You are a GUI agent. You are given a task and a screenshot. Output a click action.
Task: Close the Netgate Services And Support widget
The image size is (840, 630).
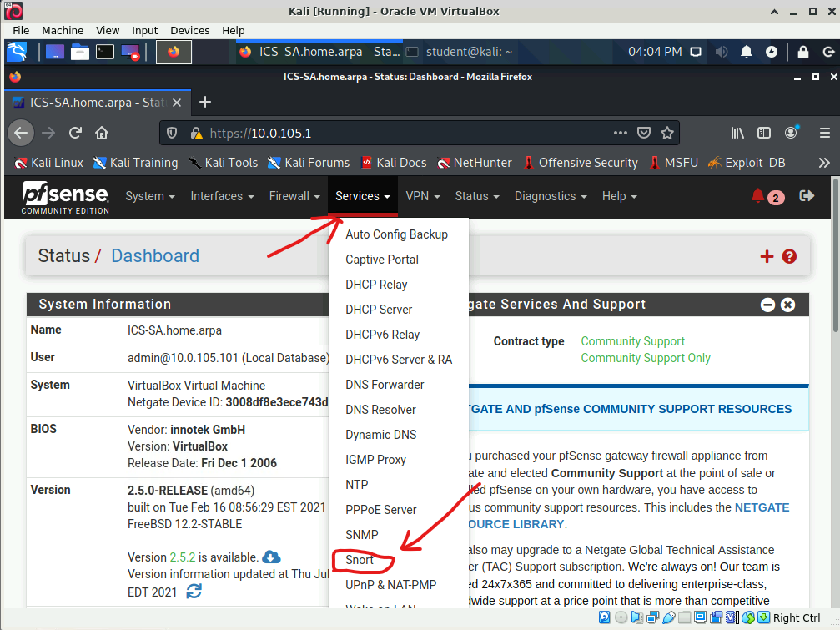coord(787,305)
